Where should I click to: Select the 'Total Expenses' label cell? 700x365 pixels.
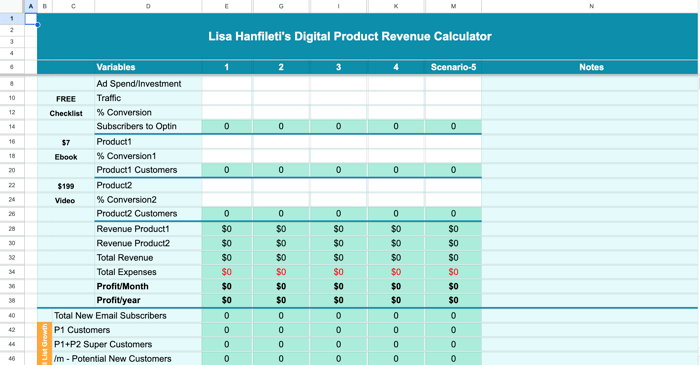(148, 272)
